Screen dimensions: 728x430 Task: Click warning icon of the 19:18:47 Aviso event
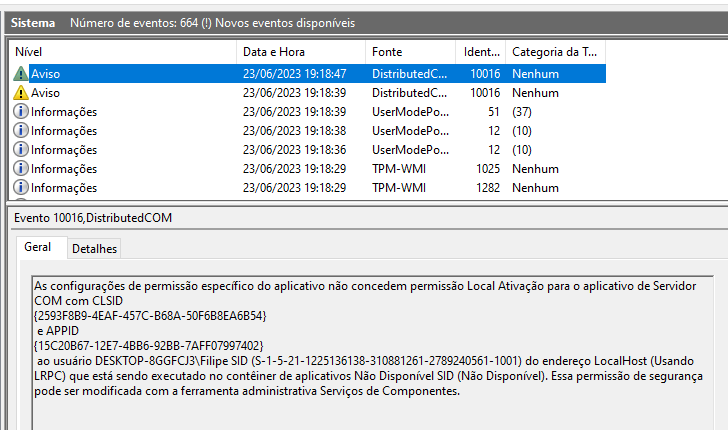pyautogui.click(x=20, y=73)
